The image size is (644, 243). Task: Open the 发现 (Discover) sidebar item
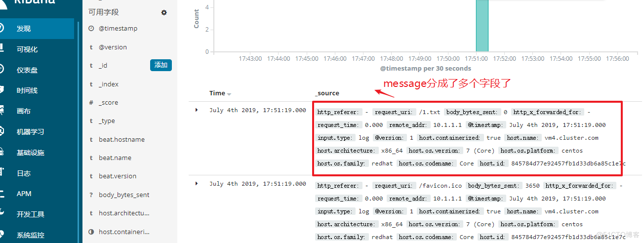coord(37,29)
